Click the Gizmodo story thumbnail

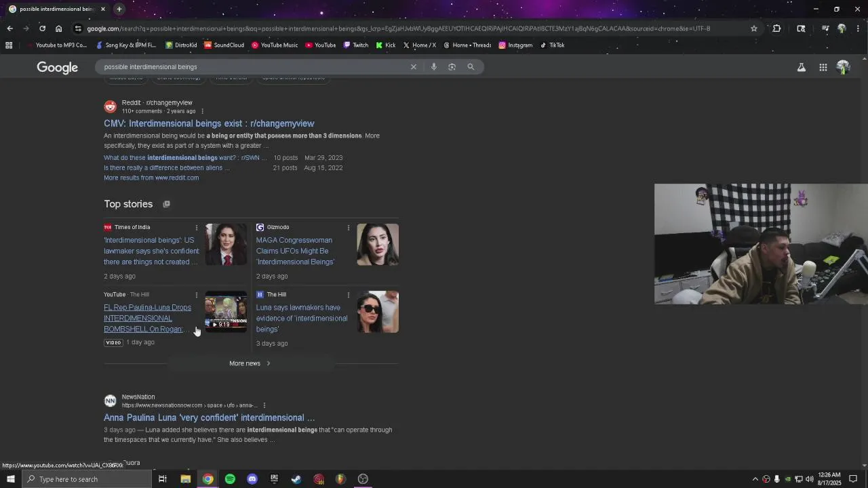tap(378, 245)
